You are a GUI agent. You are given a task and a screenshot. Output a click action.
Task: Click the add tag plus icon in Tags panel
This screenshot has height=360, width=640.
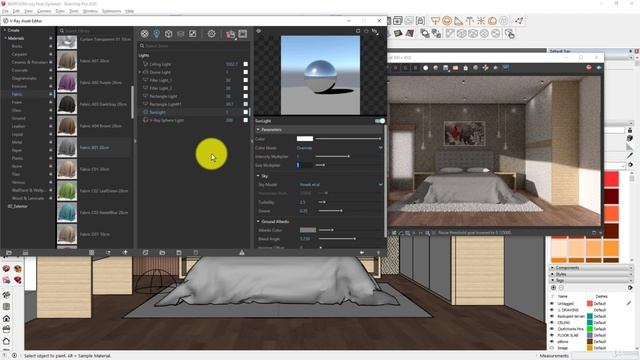pos(553,288)
